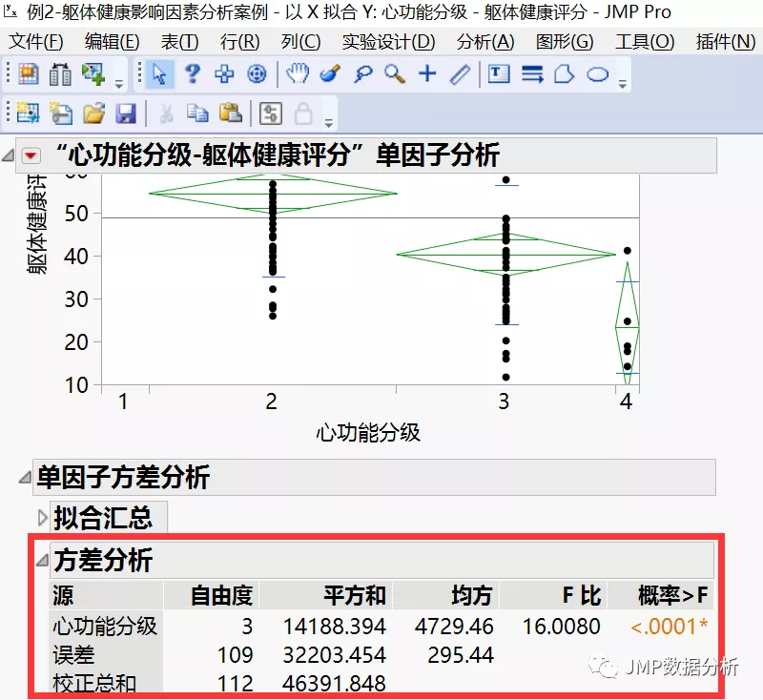Screen dimensions: 763x700
Task: Click the x-axis label 心功能分级
Action: tap(368, 432)
